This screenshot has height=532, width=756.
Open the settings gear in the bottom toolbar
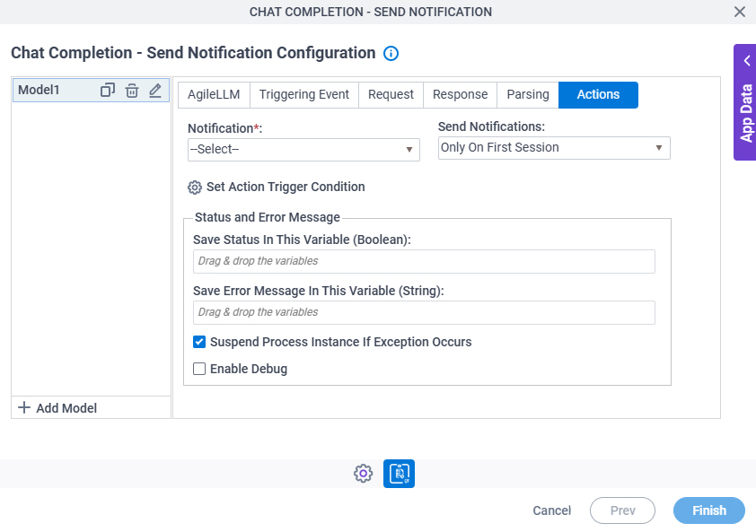click(363, 473)
